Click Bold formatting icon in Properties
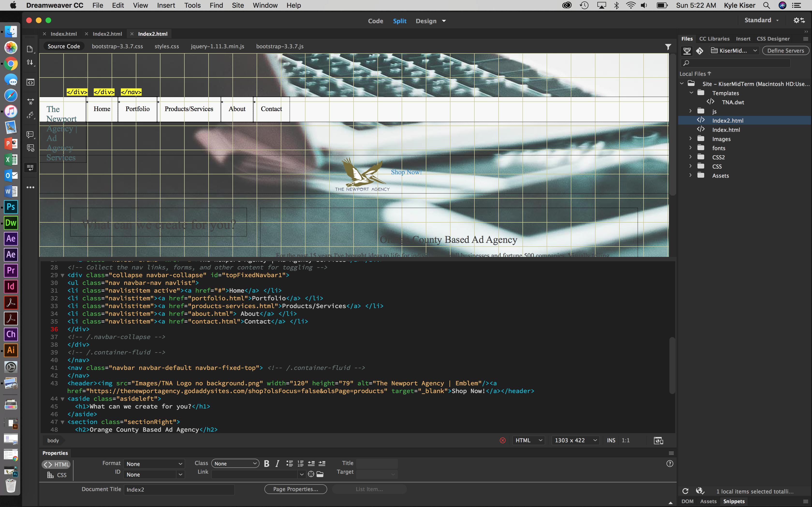The height and width of the screenshot is (507, 812). coord(267,463)
